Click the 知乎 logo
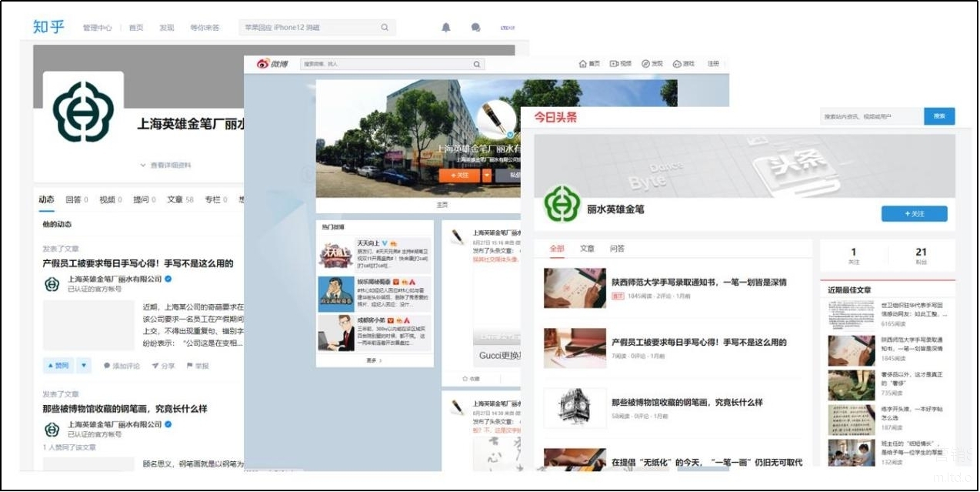 tap(48, 27)
